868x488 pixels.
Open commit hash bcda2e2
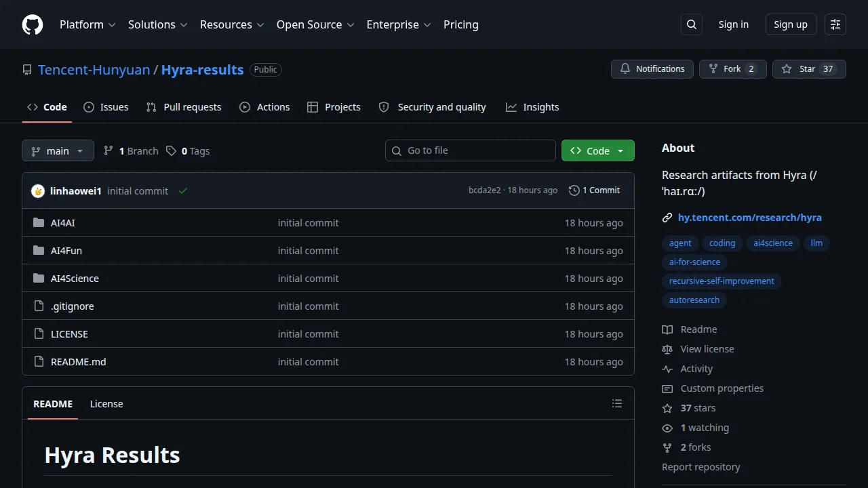click(484, 190)
